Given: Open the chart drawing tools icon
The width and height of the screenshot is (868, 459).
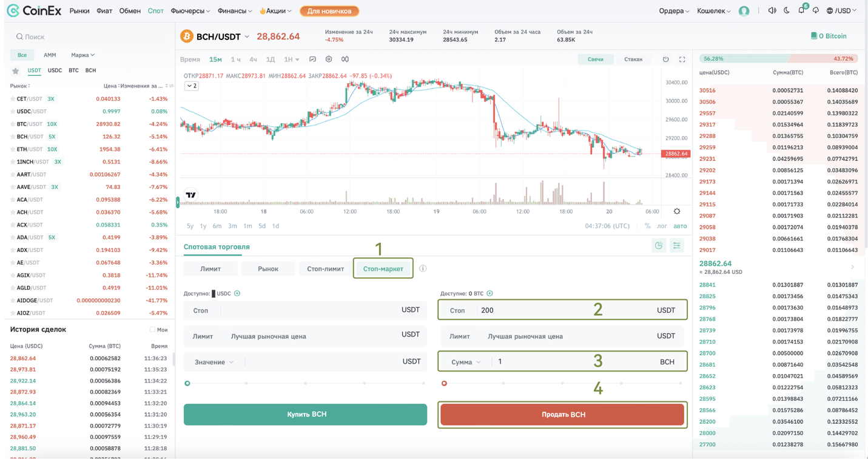Looking at the screenshot, I should pos(312,59).
